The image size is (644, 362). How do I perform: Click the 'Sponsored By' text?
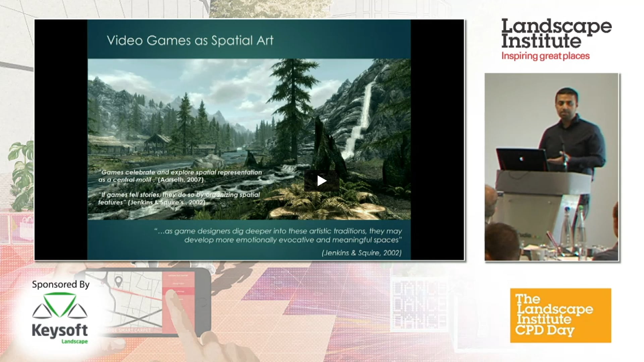(61, 285)
